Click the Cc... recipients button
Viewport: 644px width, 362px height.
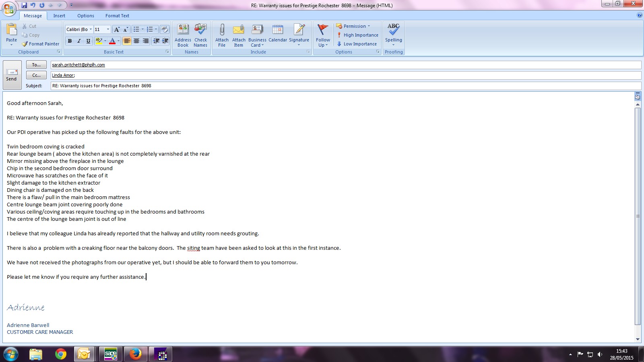click(x=36, y=75)
